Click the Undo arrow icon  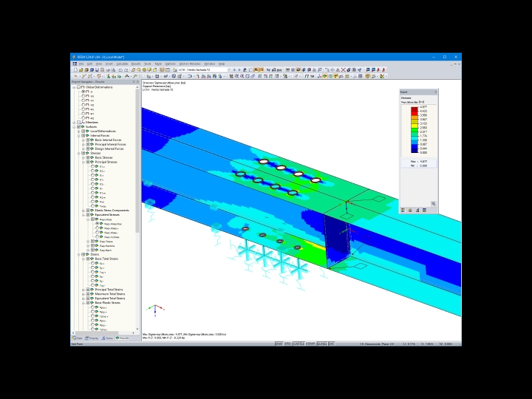point(120,70)
